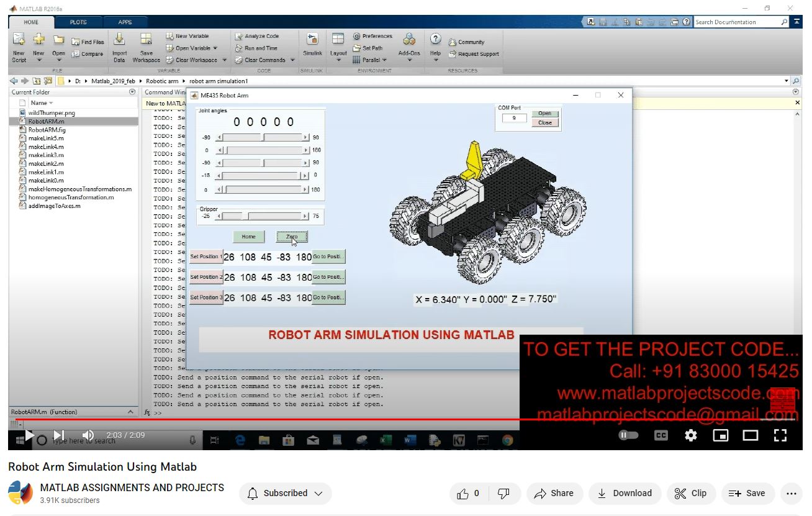Image resolution: width=812 pixels, height=516 pixels.
Task: Click Set Path in Environment section
Action: point(368,48)
